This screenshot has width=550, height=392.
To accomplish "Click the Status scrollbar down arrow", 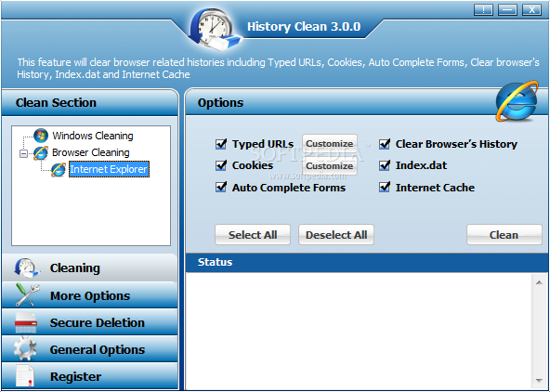I will pyautogui.click(x=540, y=381).
